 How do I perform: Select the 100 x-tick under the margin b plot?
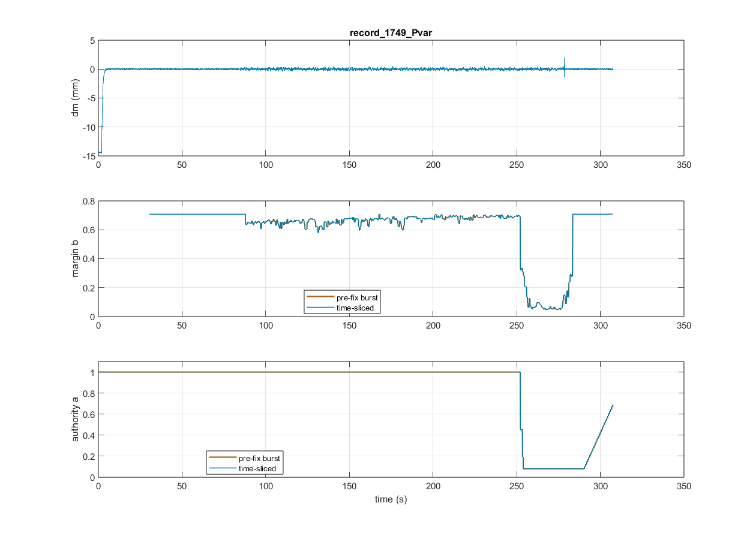pyautogui.click(x=266, y=326)
